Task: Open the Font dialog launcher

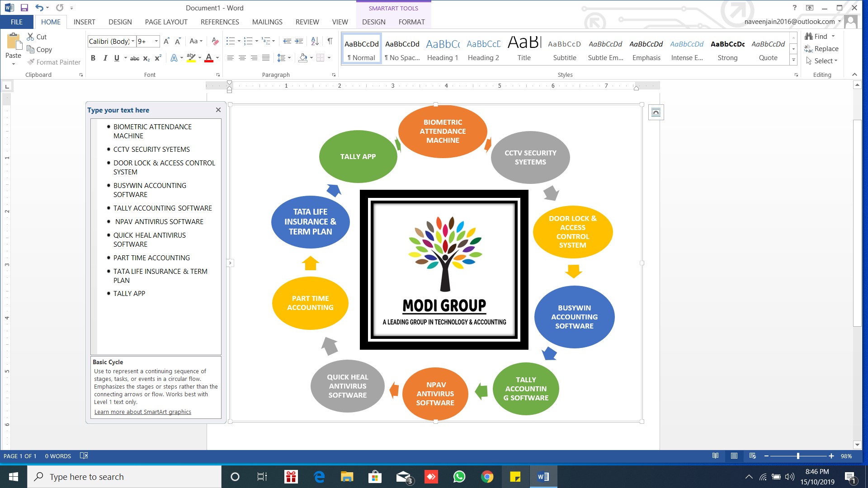Action: pos(218,75)
